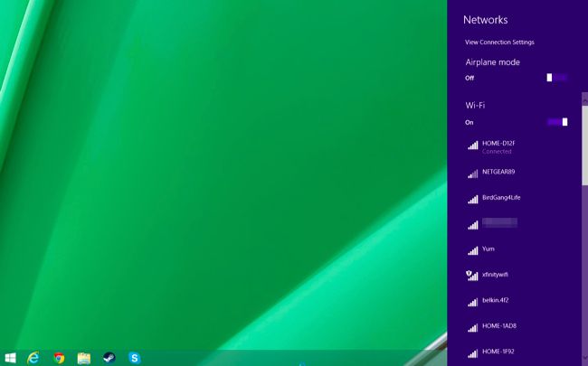
Task: Click signal icon beside Yum
Action: (473, 250)
